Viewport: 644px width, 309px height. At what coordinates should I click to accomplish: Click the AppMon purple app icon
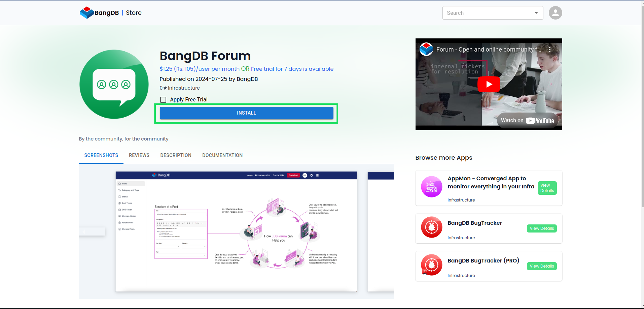(431, 187)
